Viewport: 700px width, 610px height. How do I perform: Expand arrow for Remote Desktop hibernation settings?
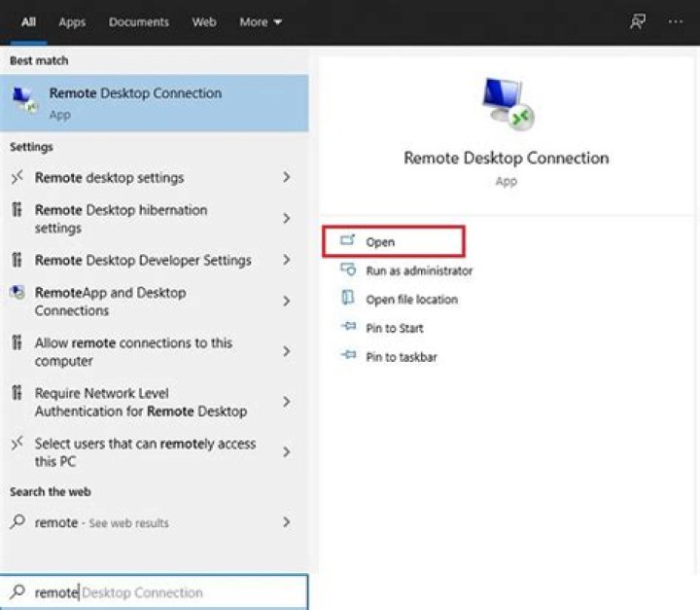coord(287,219)
